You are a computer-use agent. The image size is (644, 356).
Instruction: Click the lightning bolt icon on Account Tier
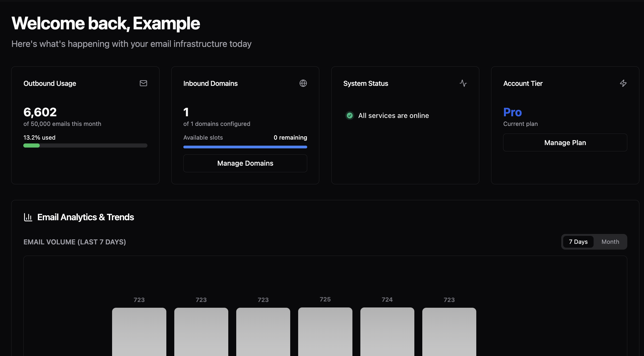(x=623, y=83)
